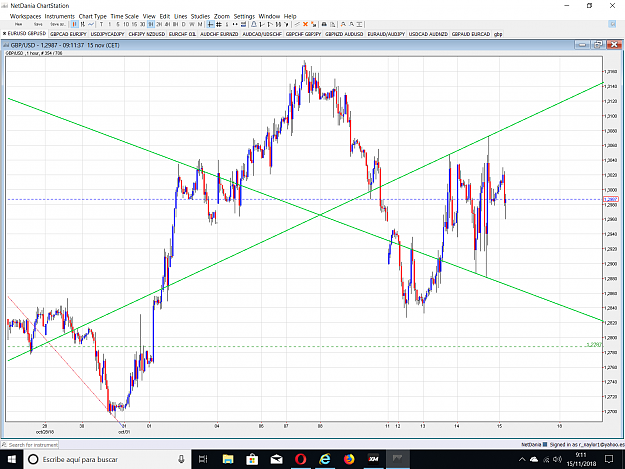Open Firefox from taskbar
The width and height of the screenshot is (625, 469).
[349, 459]
